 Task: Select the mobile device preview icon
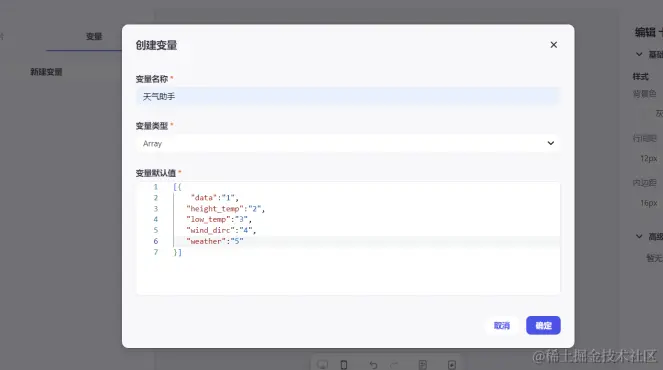pyautogui.click(x=344, y=365)
